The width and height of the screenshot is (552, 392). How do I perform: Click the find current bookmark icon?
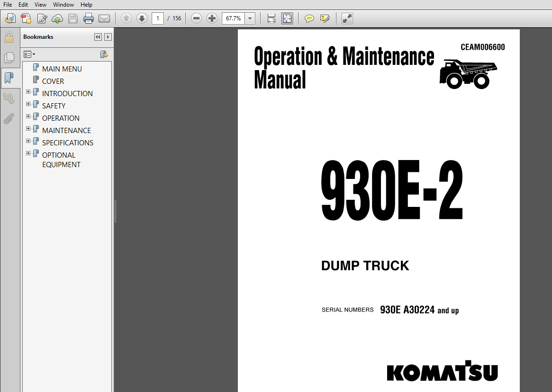coord(104,54)
